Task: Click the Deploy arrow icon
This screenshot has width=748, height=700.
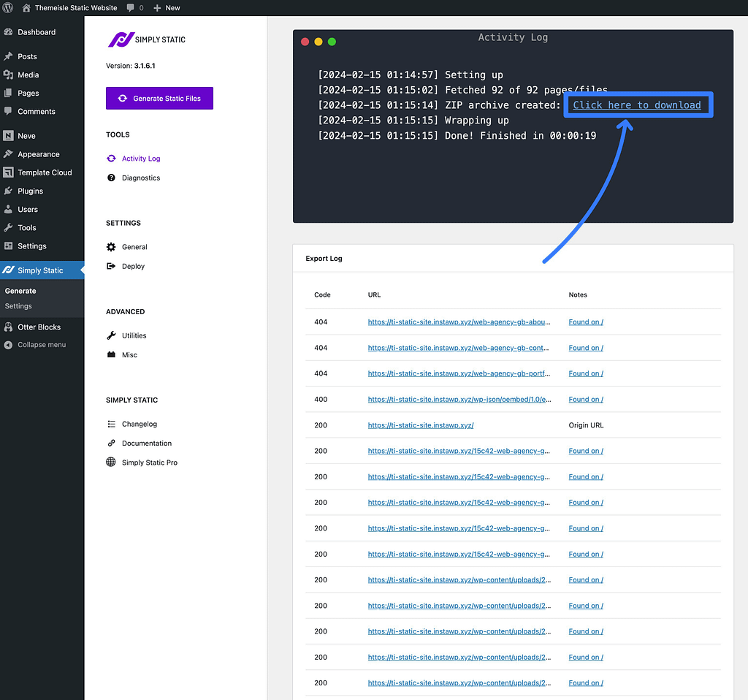Action: point(111,266)
